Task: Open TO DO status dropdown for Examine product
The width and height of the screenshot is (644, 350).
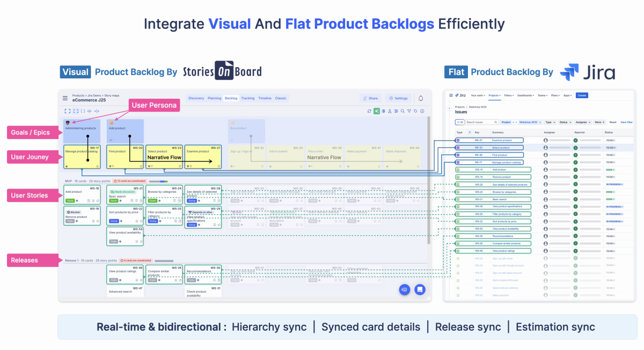Action: tap(610, 140)
